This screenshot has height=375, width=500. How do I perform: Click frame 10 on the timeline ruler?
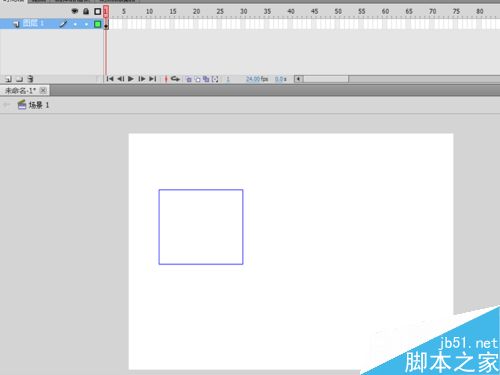click(x=149, y=11)
